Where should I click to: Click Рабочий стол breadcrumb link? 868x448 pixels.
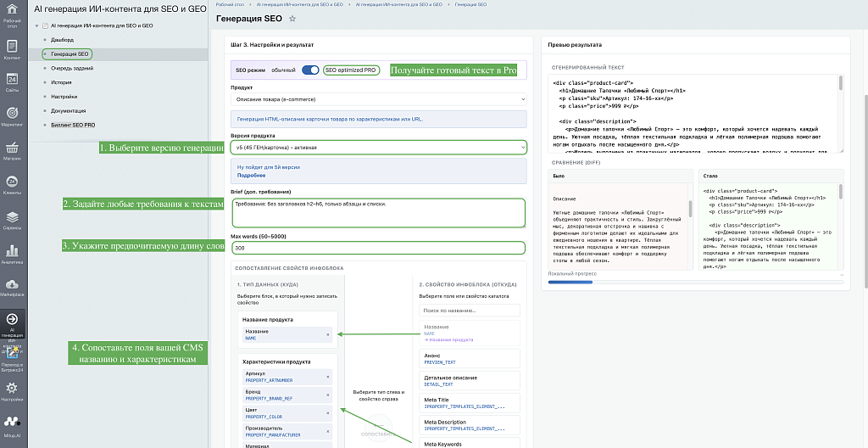click(x=229, y=4)
